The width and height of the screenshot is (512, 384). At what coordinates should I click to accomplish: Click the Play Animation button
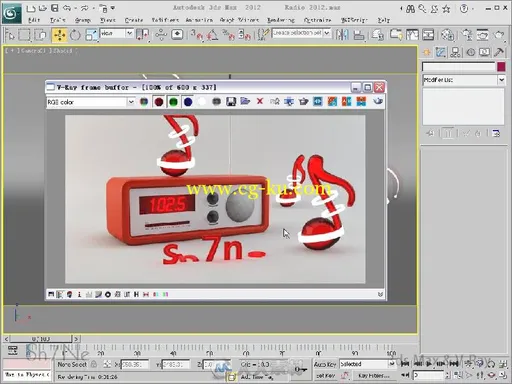(429, 364)
